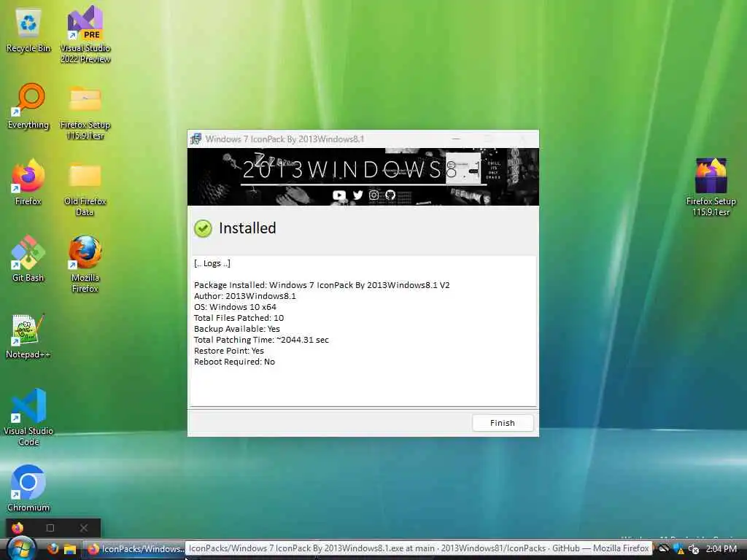Click the "Total Files Patched: 10" line
Viewport: 747px width, 560px height.
[239, 318]
